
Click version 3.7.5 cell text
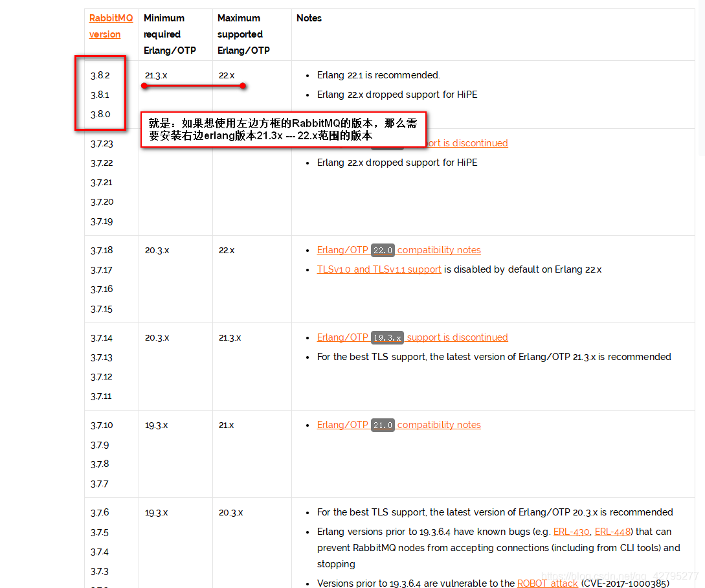[99, 533]
